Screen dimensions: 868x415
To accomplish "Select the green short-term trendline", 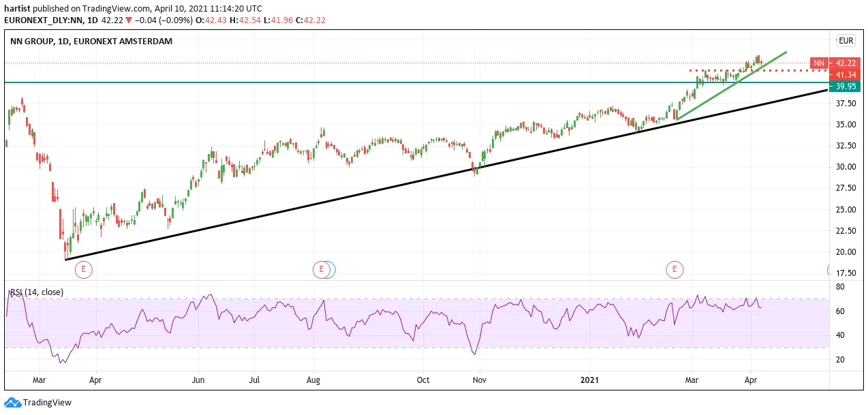I will (x=732, y=85).
